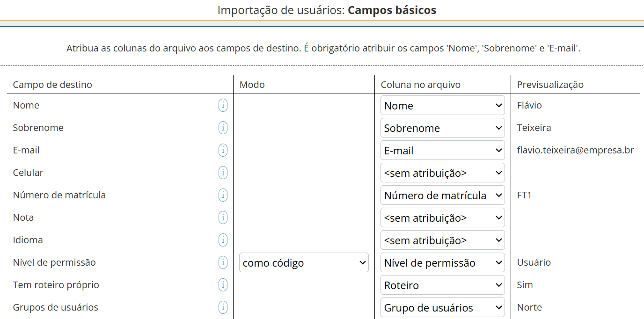View info for Número de matrícula
This screenshot has height=319, width=644.
tap(223, 195)
